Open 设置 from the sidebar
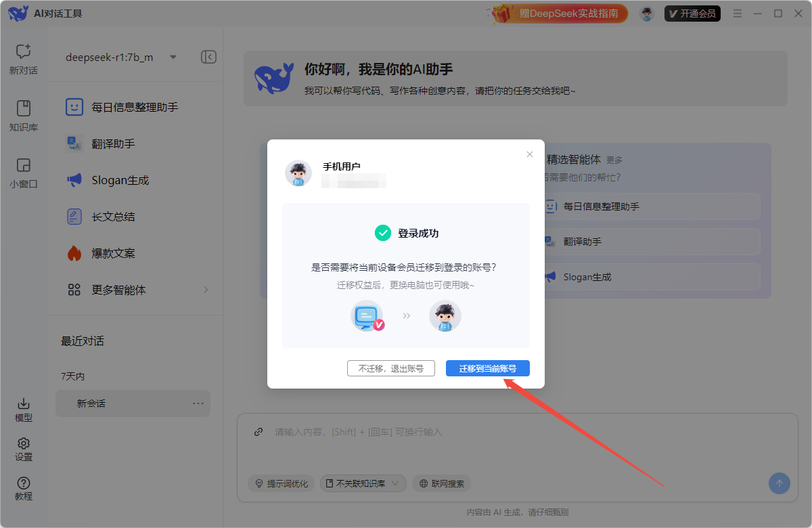Screen dimensions: 812x528 (x=23, y=449)
